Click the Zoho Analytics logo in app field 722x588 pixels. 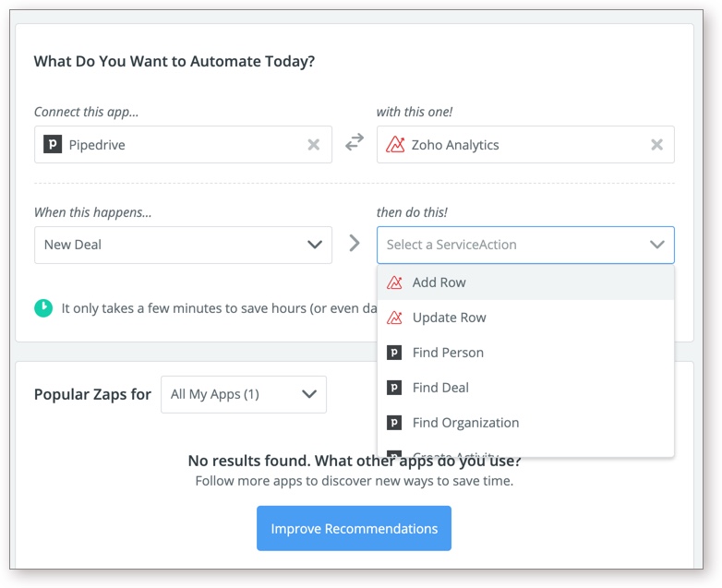tap(395, 145)
